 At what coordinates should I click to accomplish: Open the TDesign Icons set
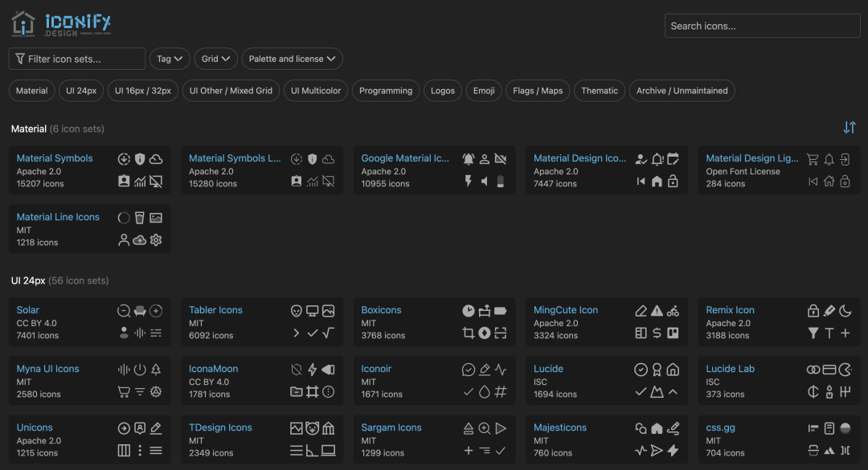tap(220, 427)
